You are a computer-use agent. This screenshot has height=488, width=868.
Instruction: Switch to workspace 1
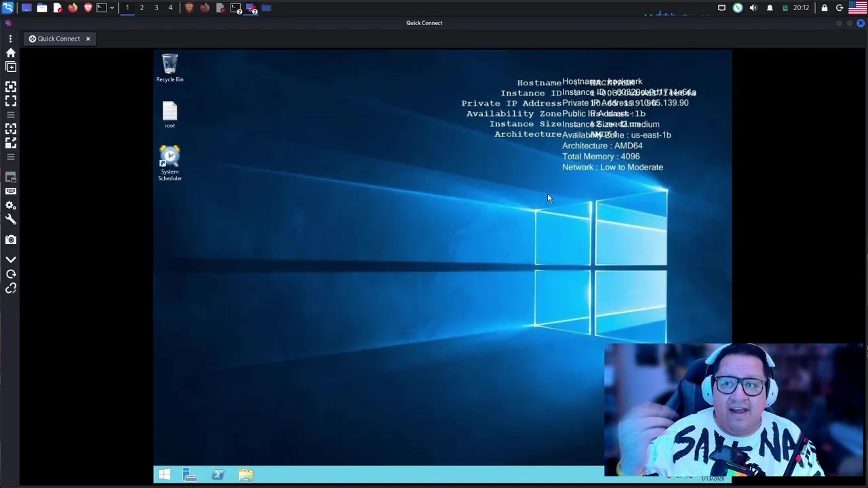127,7
